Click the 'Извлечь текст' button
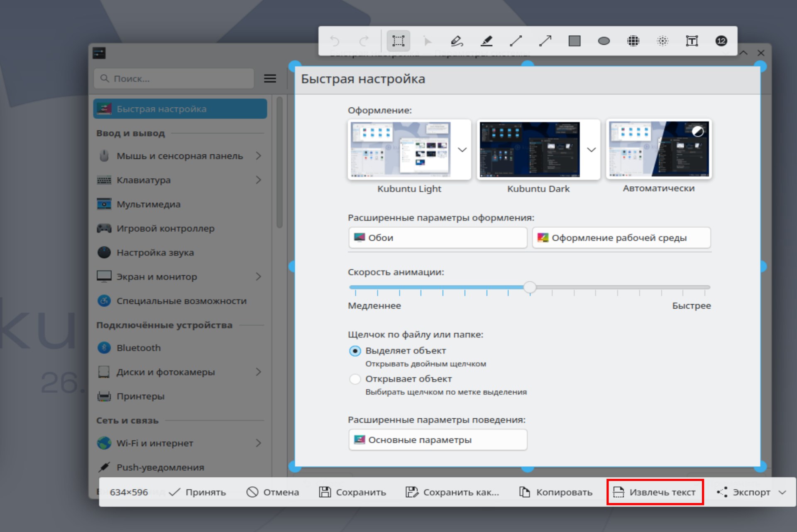797x532 pixels. pos(655,492)
